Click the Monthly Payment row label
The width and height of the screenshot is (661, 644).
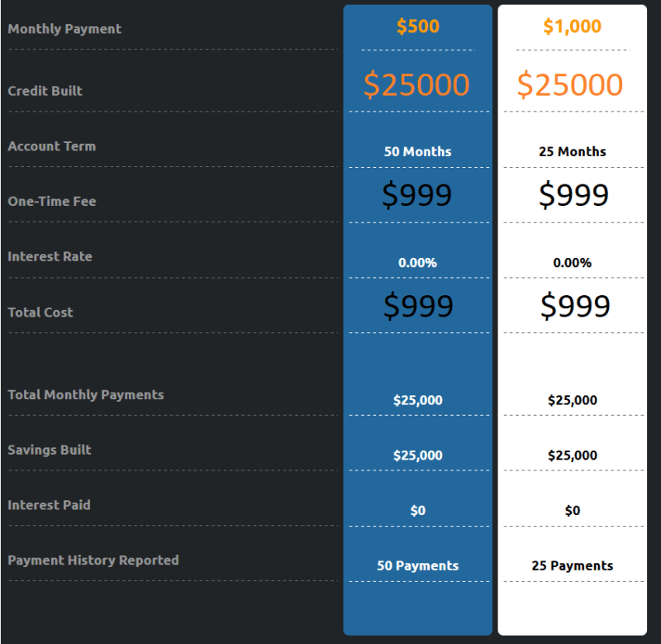[64, 29]
